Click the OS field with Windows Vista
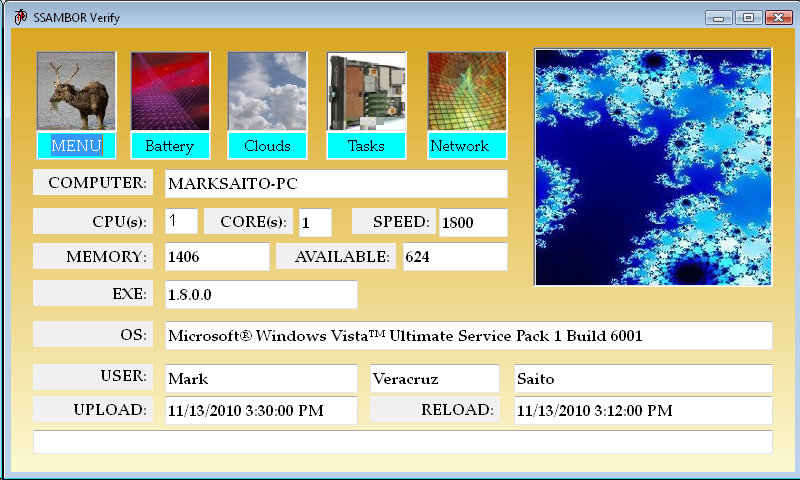The image size is (800, 480). click(x=468, y=336)
